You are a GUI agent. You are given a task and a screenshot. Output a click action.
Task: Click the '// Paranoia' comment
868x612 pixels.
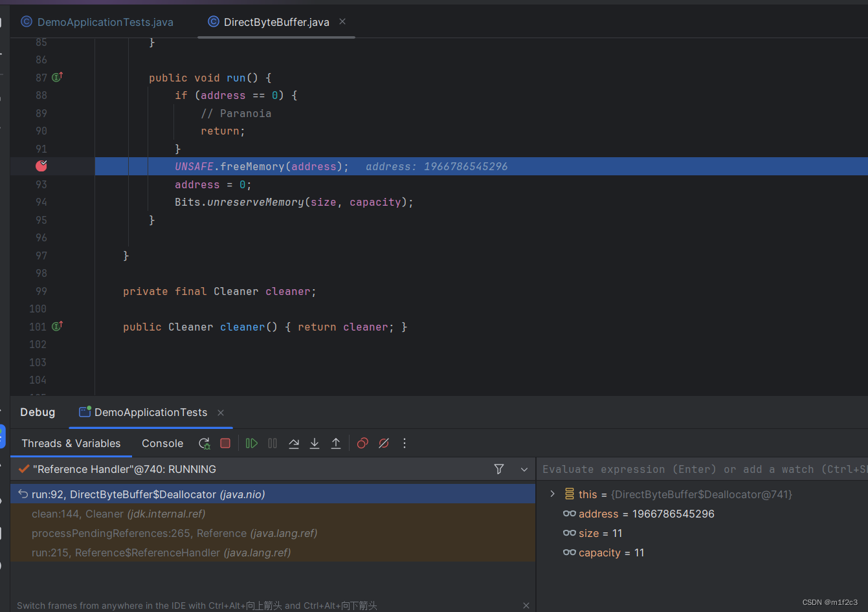(x=236, y=113)
